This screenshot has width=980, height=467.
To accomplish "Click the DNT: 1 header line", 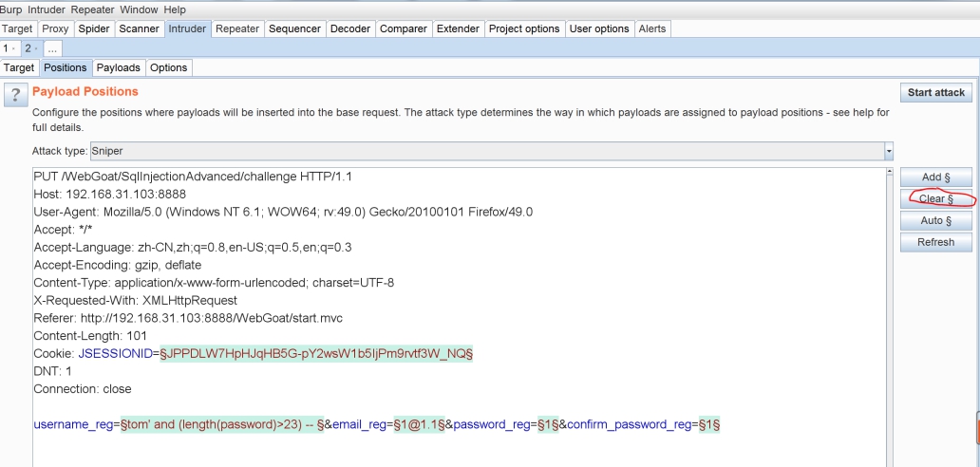I will point(52,371).
